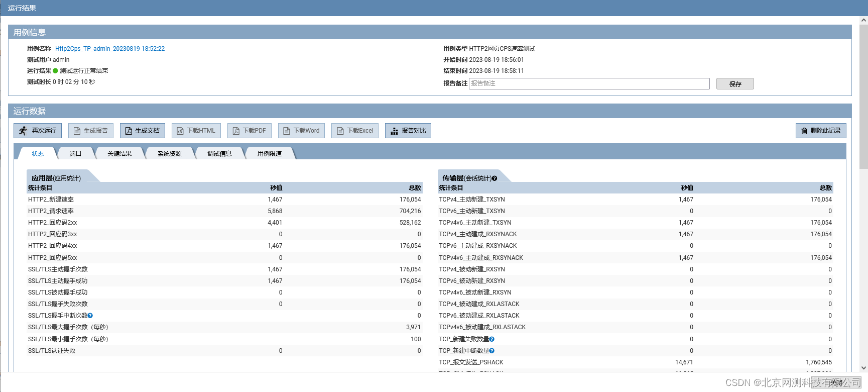868x392 pixels.
Task: Open the 端口 tab
Action: click(75, 153)
